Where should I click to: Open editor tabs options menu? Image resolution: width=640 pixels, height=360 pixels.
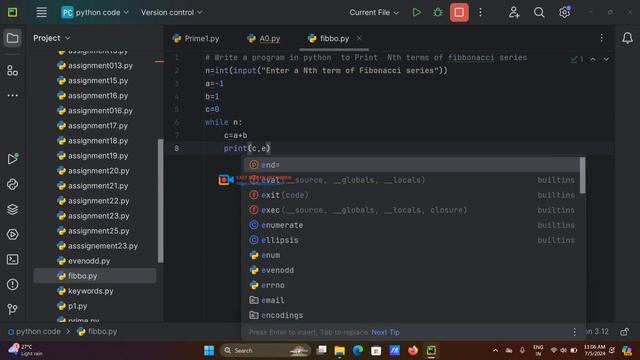tap(602, 38)
